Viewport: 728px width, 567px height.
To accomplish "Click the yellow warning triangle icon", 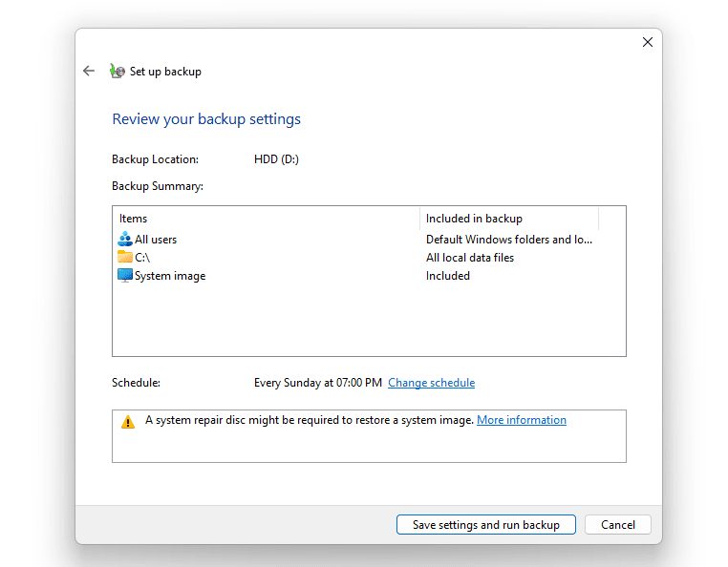I will pos(128,422).
